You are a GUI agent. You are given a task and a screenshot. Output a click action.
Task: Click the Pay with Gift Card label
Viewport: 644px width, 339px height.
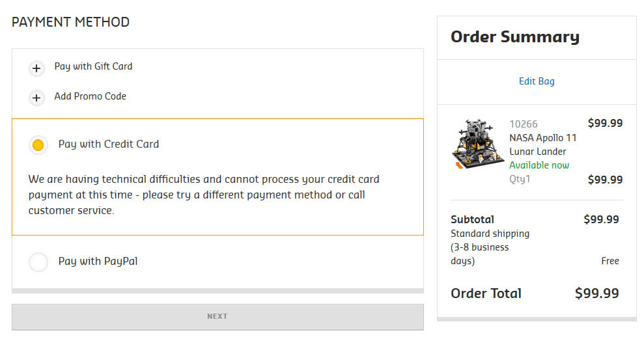coord(93,66)
